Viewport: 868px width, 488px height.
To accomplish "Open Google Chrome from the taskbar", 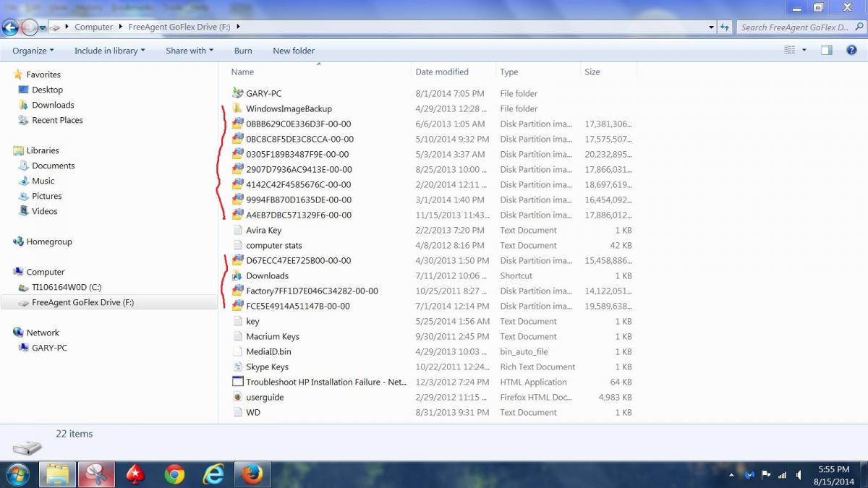I will (x=174, y=474).
